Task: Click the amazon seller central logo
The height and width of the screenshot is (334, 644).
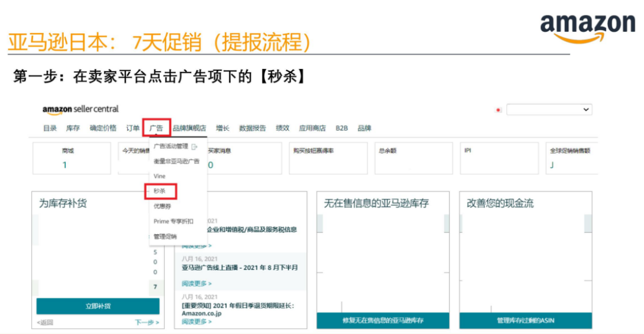Action: (x=80, y=109)
